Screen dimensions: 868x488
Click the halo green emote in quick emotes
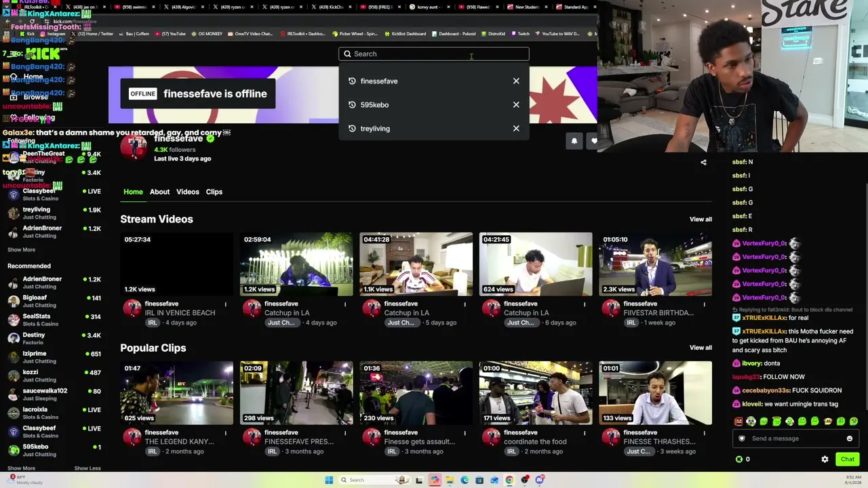tap(776, 422)
